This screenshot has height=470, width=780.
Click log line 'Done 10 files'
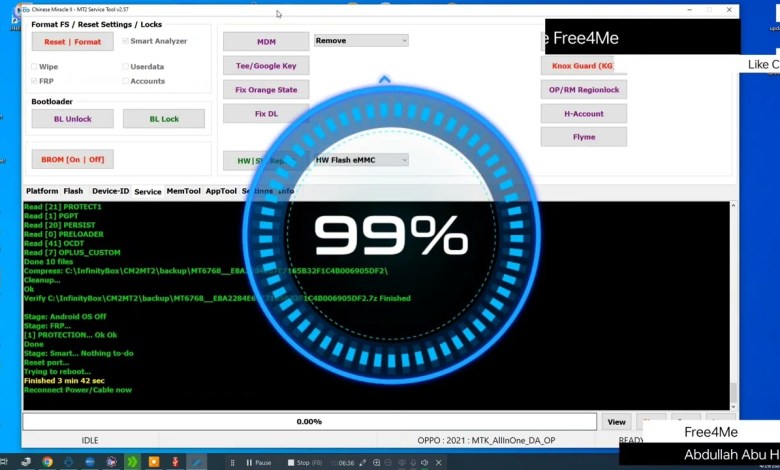tap(48, 262)
